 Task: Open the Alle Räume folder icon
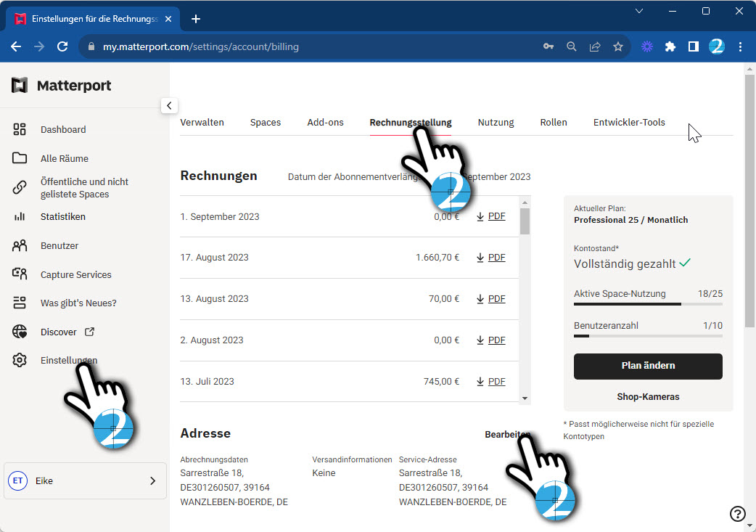point(20,158)
